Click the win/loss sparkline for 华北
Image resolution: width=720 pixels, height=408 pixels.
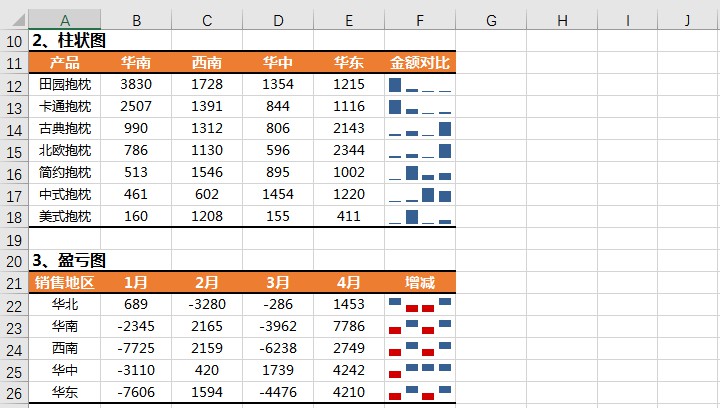pyautogui.click(x=420, y=304)
